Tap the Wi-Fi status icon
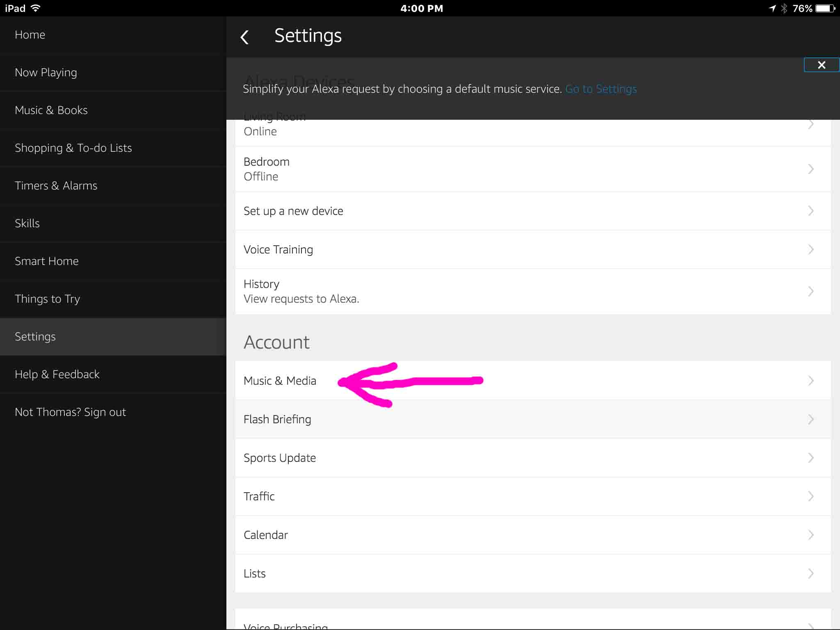Image resolution: width=840 pixels, height=630 pixels. (36, 8)
